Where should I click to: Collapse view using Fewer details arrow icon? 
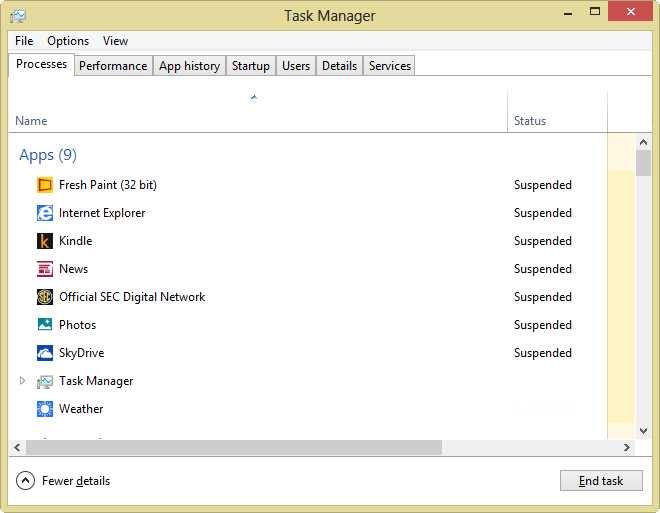coord(25,481)
